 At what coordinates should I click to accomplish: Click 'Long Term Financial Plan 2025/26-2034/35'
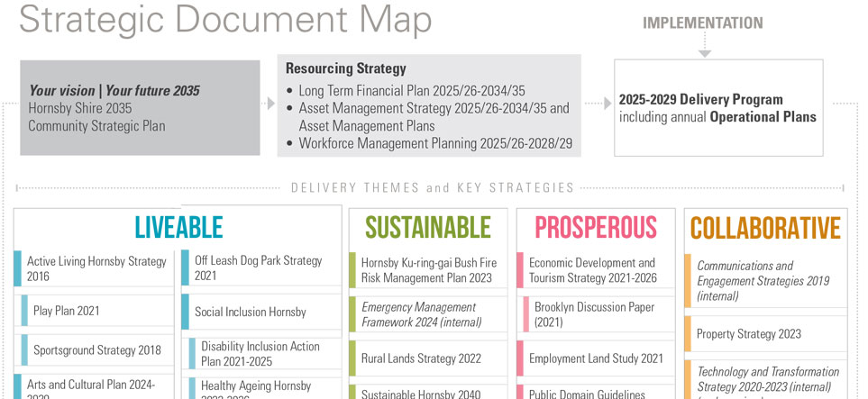(x=412, y=91)
